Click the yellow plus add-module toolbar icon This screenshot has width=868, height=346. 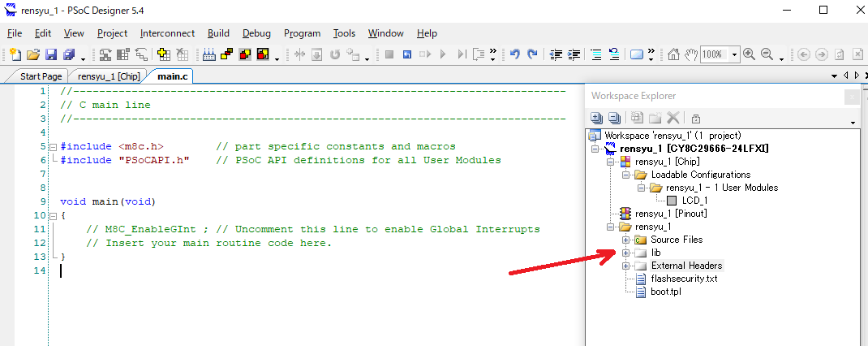tap(163, 54)
